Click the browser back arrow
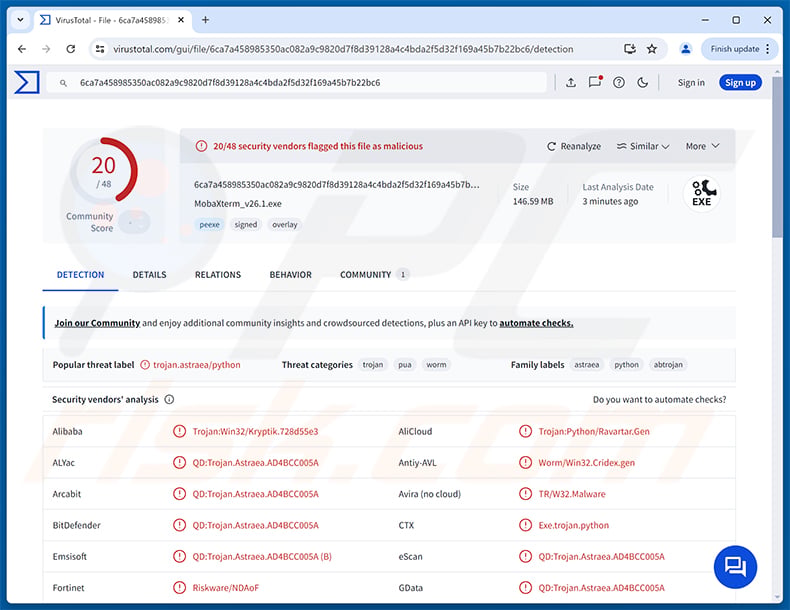Viewport: 790px width, 610px height. [x=22, y=49]
